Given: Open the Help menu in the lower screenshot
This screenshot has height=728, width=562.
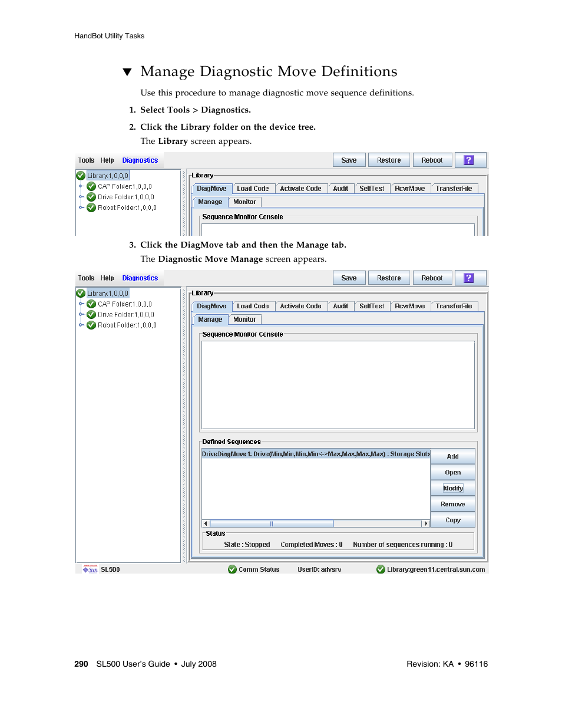Looking at the screenshot, I should point(107,278).
